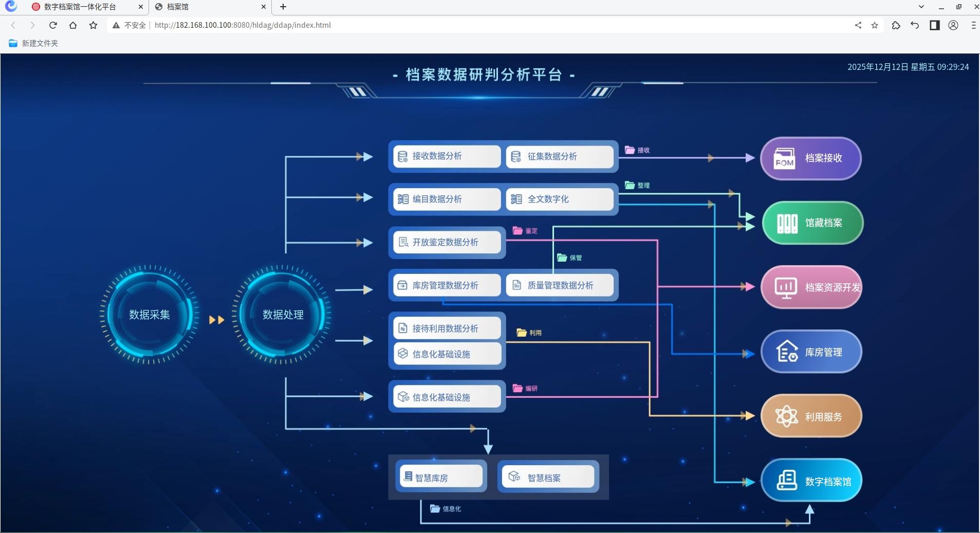Viewport: 980px width, 533px height.
Task: Click the 库房管理 house icon
Action: coord(787,352)
